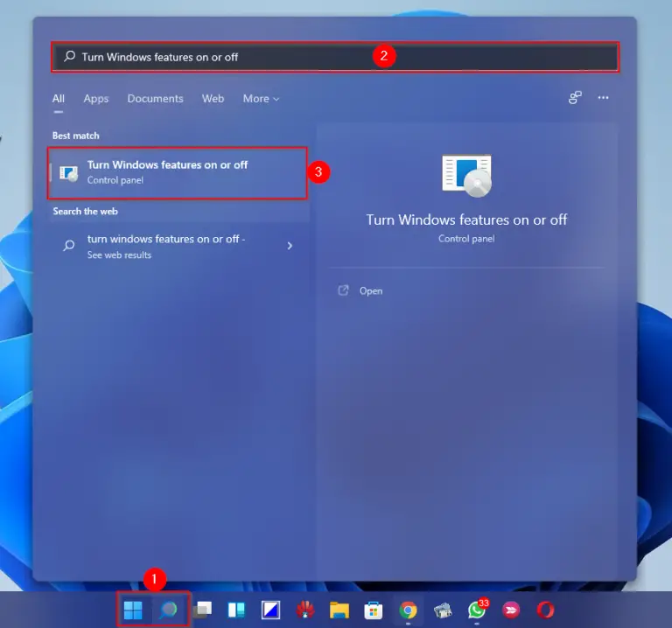Click the magnifier icon in search box
Screen dimensions: 672x628
click(x=69, y=56)
